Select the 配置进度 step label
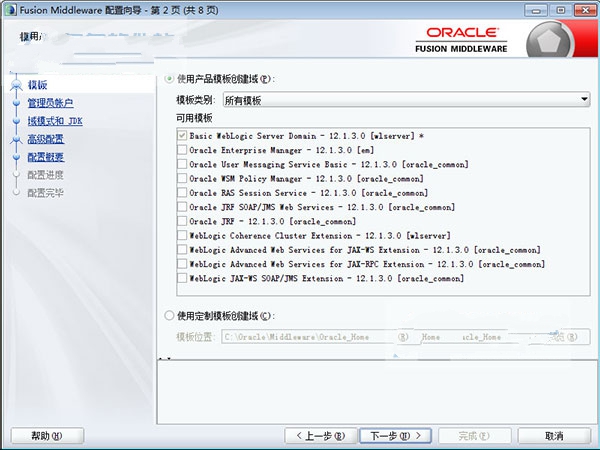 point(46,175)
